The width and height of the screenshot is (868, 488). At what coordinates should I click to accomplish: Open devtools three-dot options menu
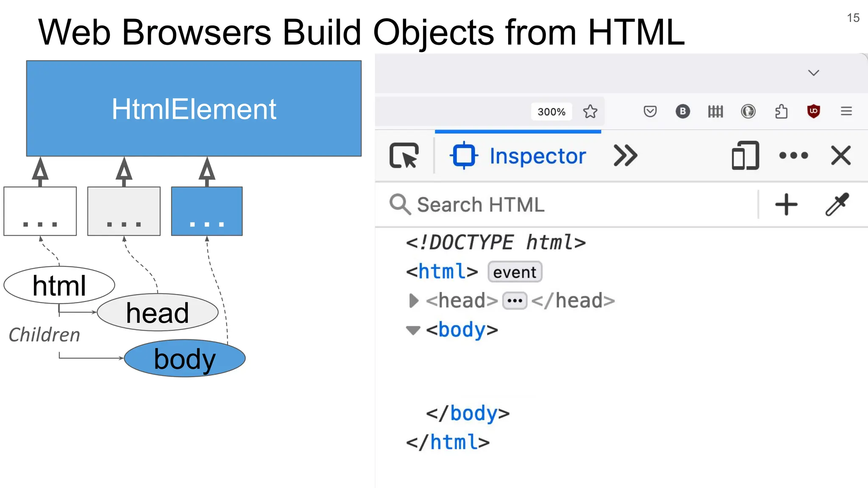pyautogui.click(x=793, y=156)
